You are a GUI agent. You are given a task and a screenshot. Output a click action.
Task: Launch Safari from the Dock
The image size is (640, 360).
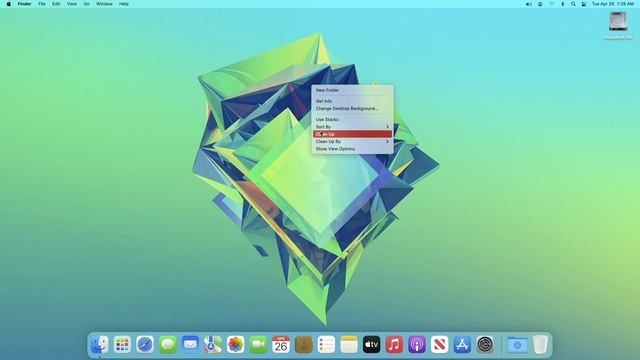[x=145, y=344]
